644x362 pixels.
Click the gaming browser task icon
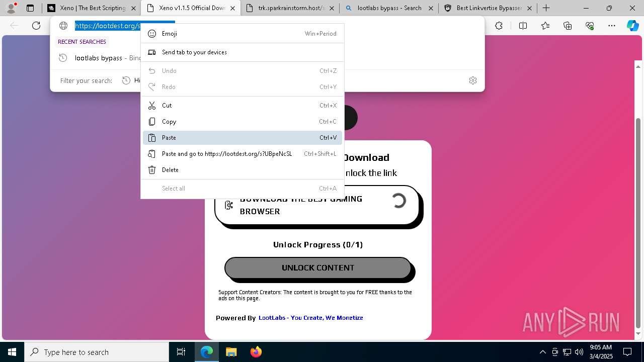(229, 205)
